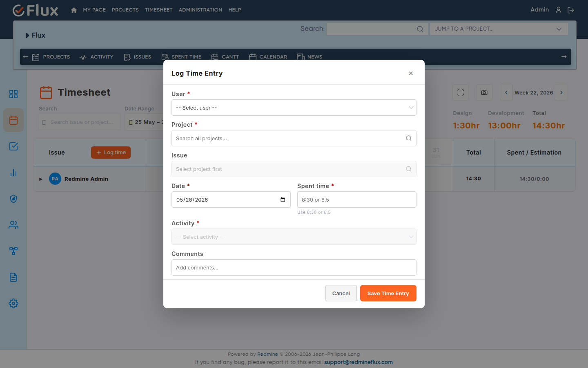Click the home icon in top navigation
The image size is (588, 368).
point(74,10)
